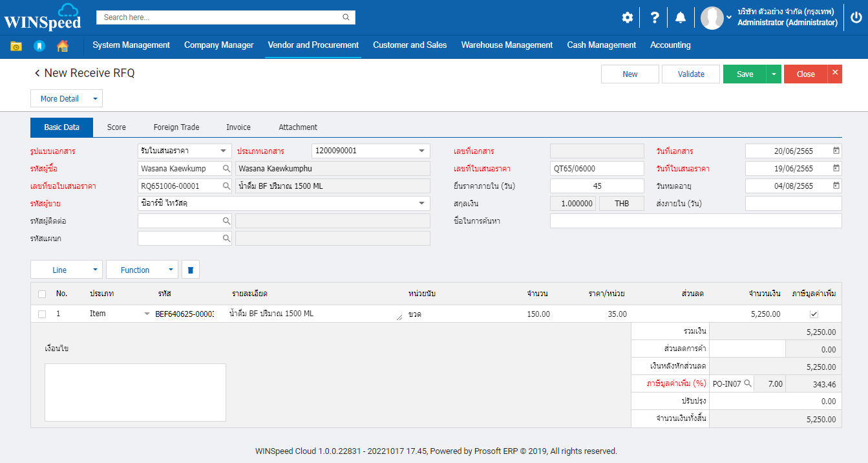Click the power logout icon

click(856, 17)
